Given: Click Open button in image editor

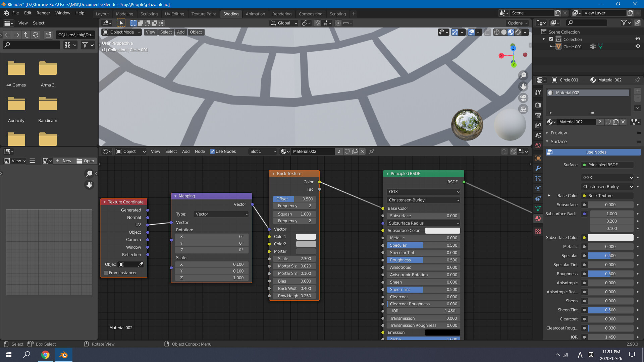Looking at the screenshot, I should point(86,161).
